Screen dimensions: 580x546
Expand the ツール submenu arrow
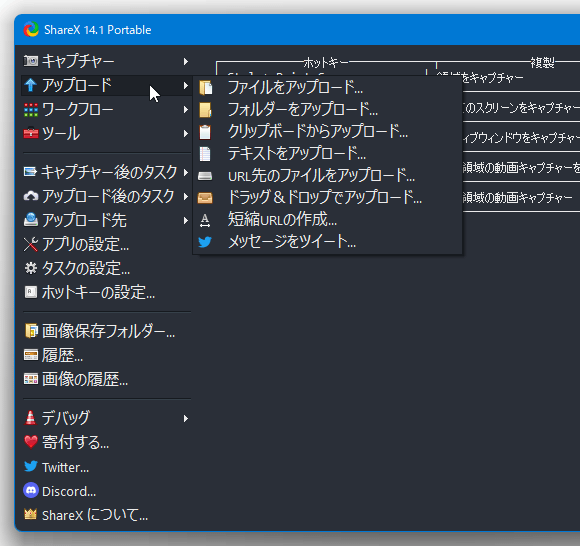click(186, 134)
